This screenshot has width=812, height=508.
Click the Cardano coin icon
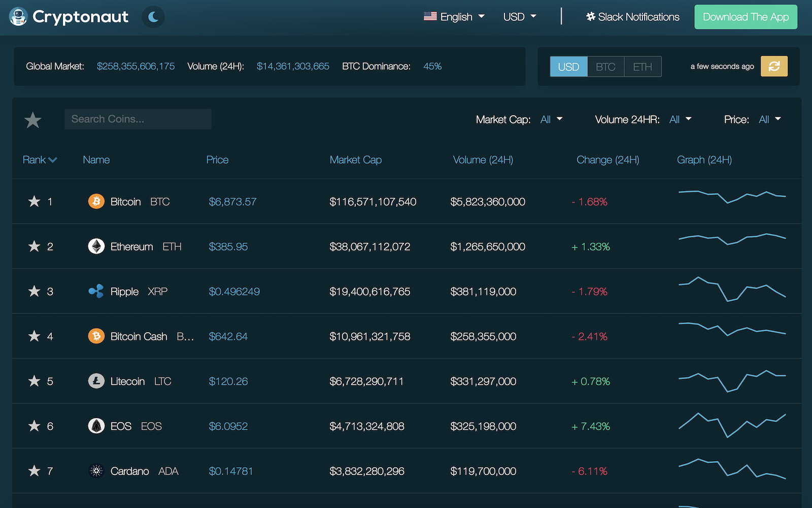tap(96, 471)
